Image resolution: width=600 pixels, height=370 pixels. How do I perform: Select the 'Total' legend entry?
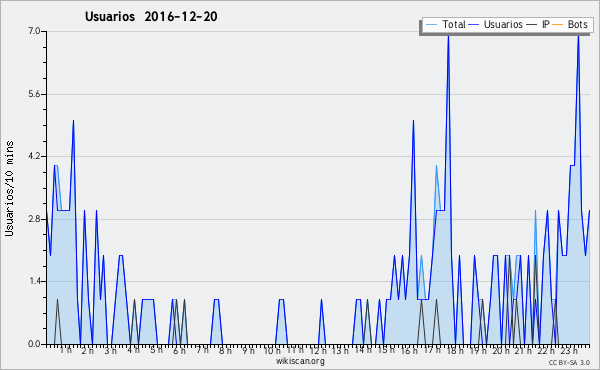tap(454, 25)
